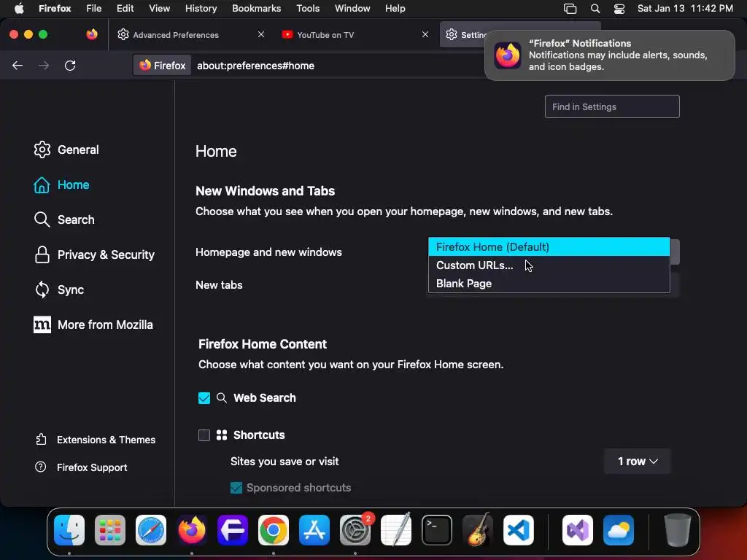Open Extensions & Themes puzzle icon
This screenshot has width=747, height=560.
[41, 440]
